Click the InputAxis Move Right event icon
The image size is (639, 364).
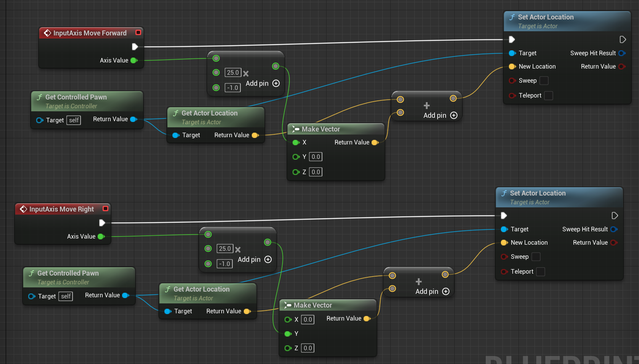pyautogui.click(x=23, y=209)
